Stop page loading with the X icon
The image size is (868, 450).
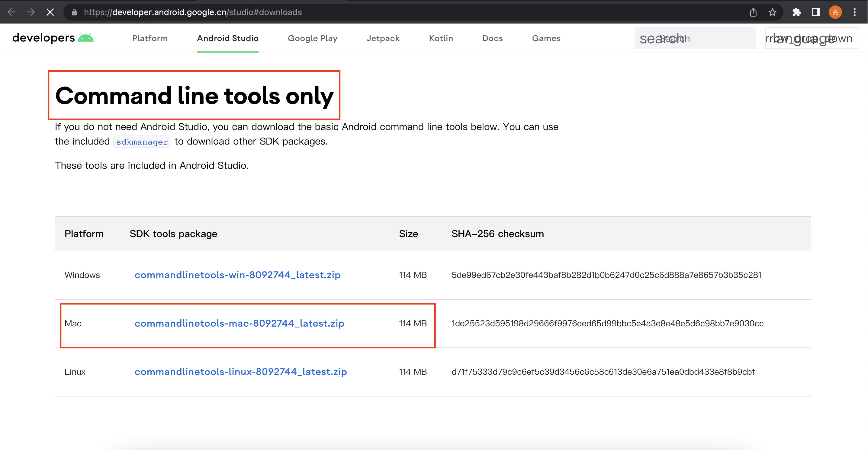coord(50,12)
